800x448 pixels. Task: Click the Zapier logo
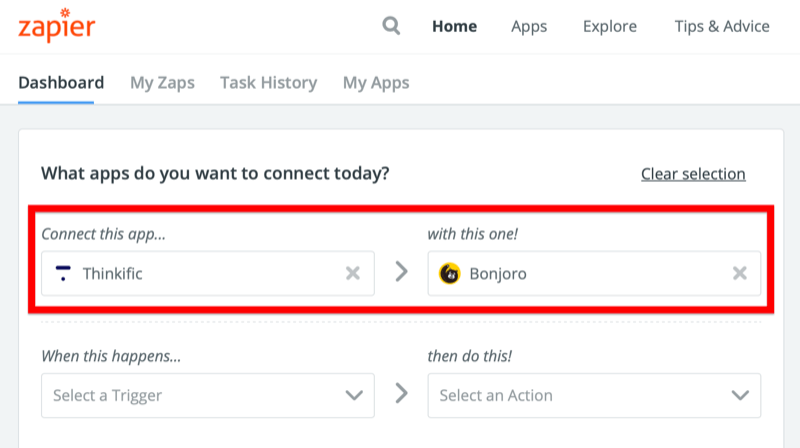pyautogui.click(x=57, y=26)
